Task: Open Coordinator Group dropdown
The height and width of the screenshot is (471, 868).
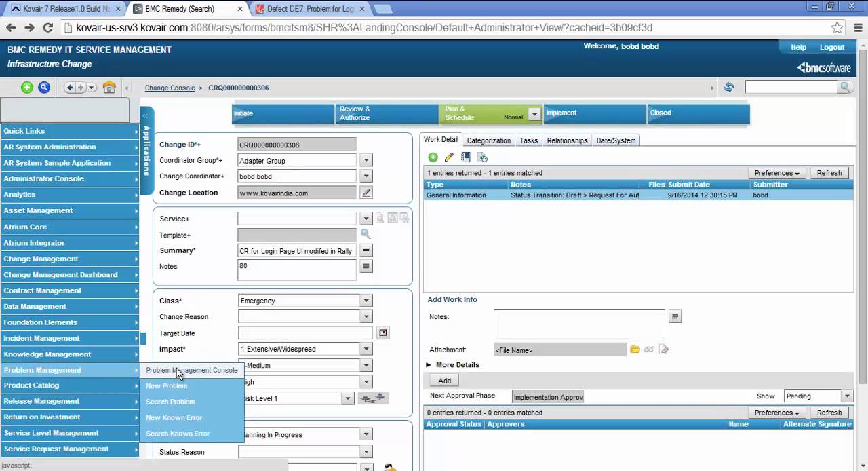Action: (366, 161)
